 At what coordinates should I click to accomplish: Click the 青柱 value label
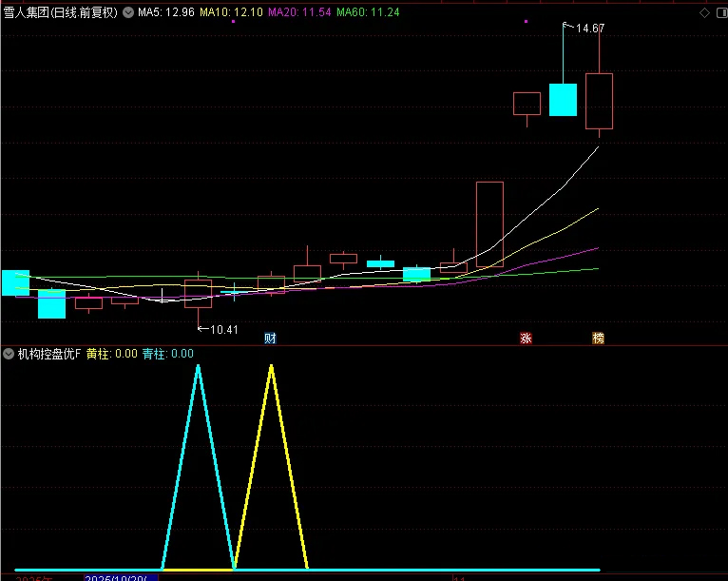point(167,354)
